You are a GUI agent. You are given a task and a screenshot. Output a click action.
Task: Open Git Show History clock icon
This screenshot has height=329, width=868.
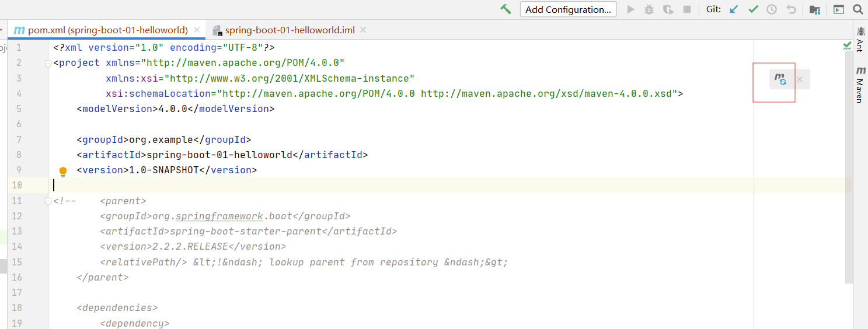(x=772, y=9)
